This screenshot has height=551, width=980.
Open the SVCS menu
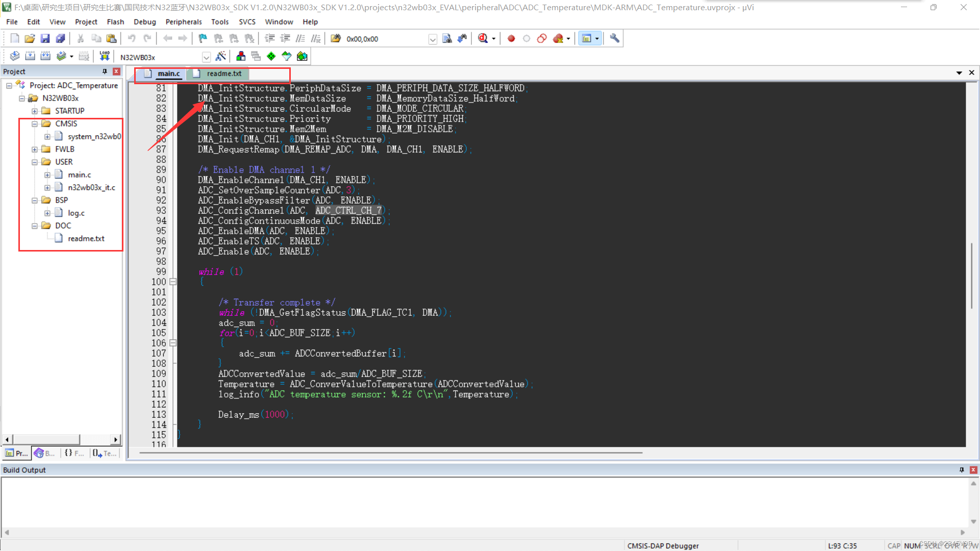click(x=247, y=22)
